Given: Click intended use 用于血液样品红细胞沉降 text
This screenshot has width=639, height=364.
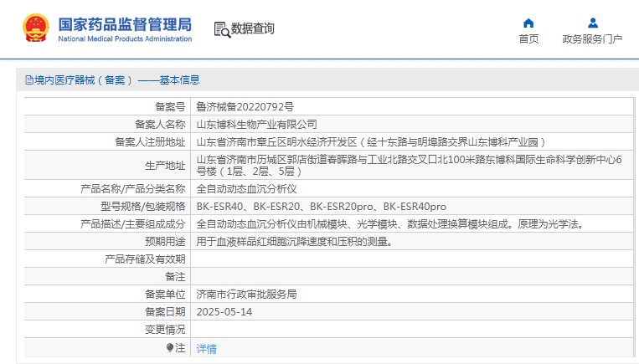Looking at the screenshot, I should coord(295,242).
